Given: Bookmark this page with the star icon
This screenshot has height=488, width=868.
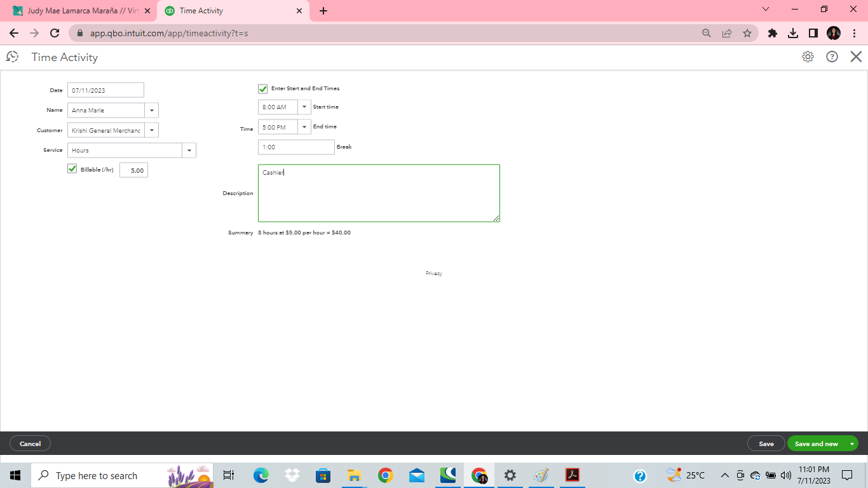Looking at the screenshot, I should click(x=747, y=33).
